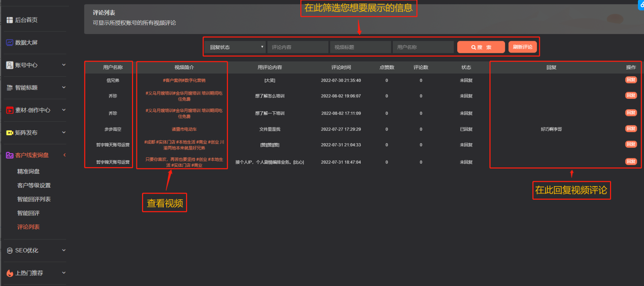644x286 pixels.
Task: Click the 刷新评论 button
Action: pyautogui.click(x=522, y=47)
